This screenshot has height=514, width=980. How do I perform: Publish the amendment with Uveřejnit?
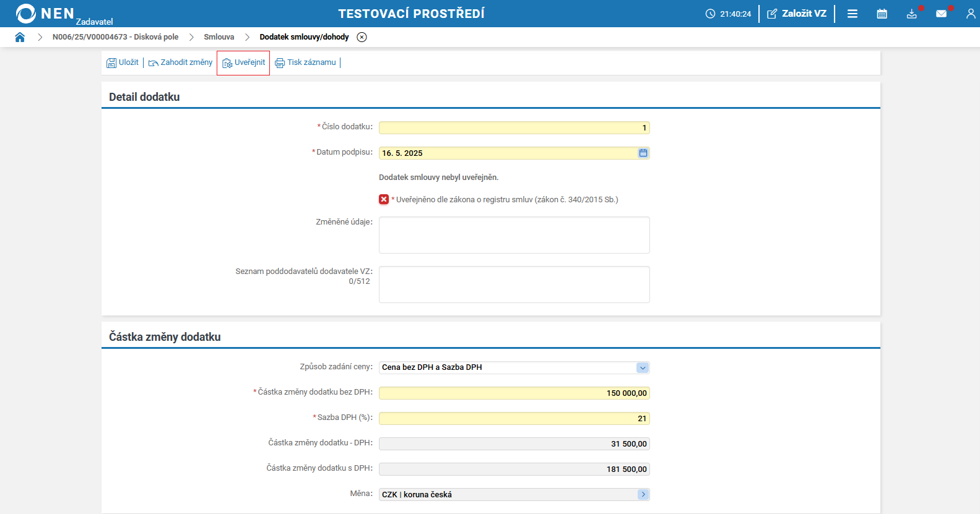coord(243,62)
